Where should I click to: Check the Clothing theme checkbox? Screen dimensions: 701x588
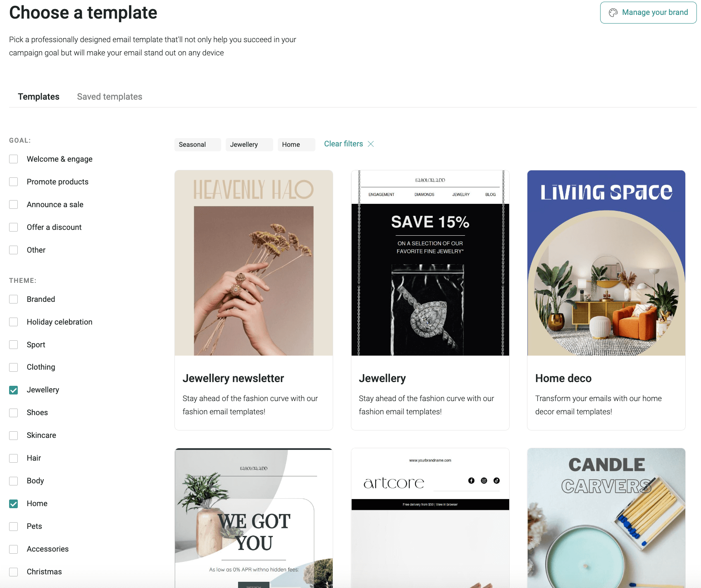[14, 367]
